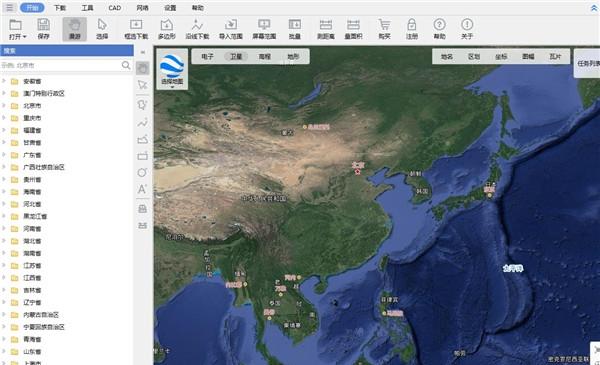Activate the 漫游 pan tool
Viewport: 600px width, 365px height.
point(75,29)
